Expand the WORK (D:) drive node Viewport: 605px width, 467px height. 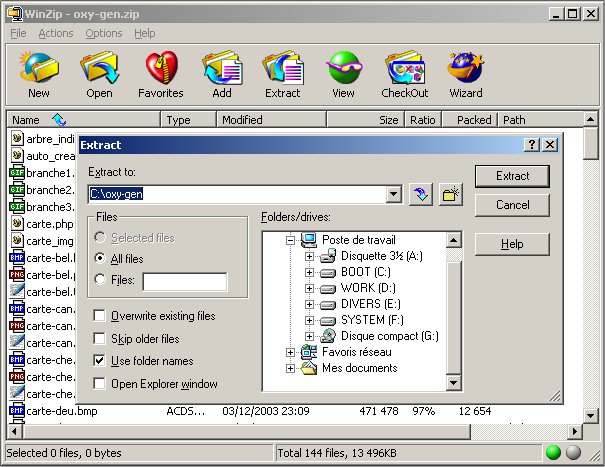click(309, 288)
